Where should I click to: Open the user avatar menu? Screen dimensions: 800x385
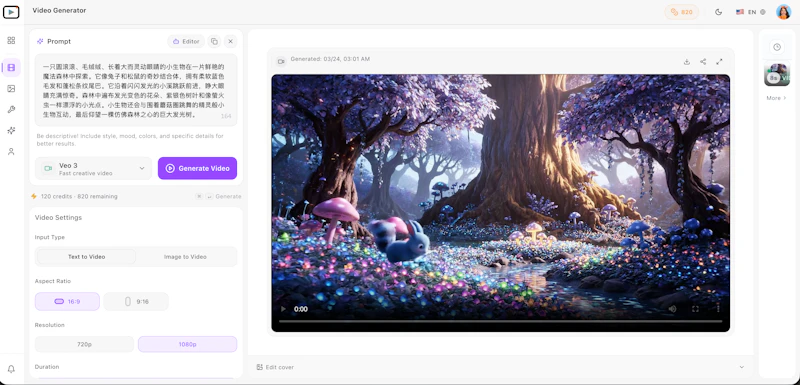(784, 12)
